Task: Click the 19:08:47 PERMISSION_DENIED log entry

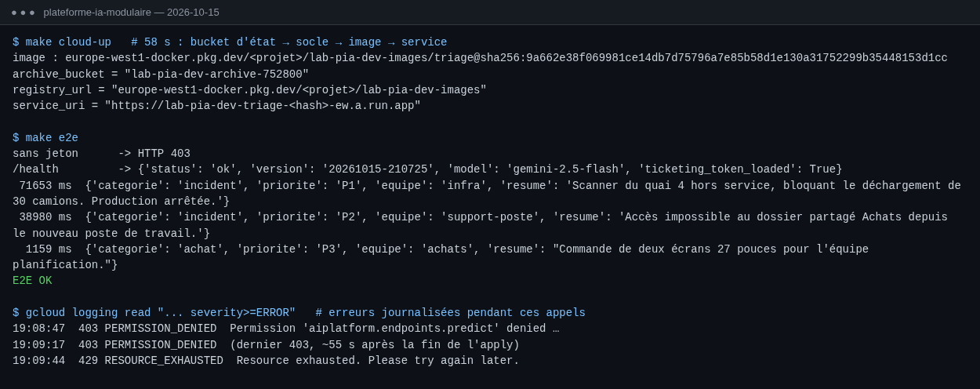Action: tap(285, 329)
